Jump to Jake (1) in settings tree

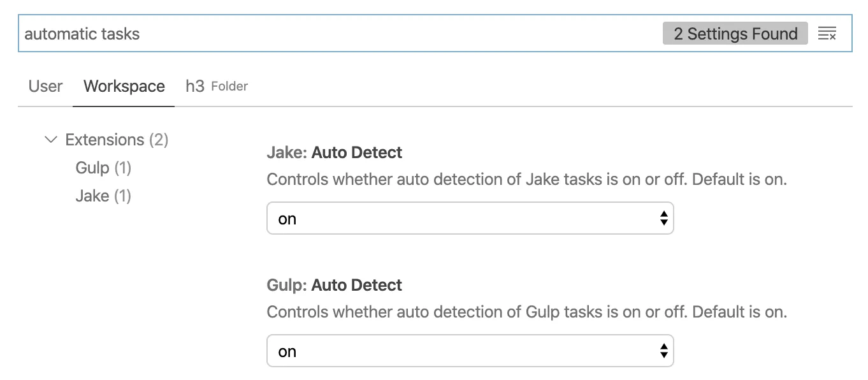click(x=103, y=196)
